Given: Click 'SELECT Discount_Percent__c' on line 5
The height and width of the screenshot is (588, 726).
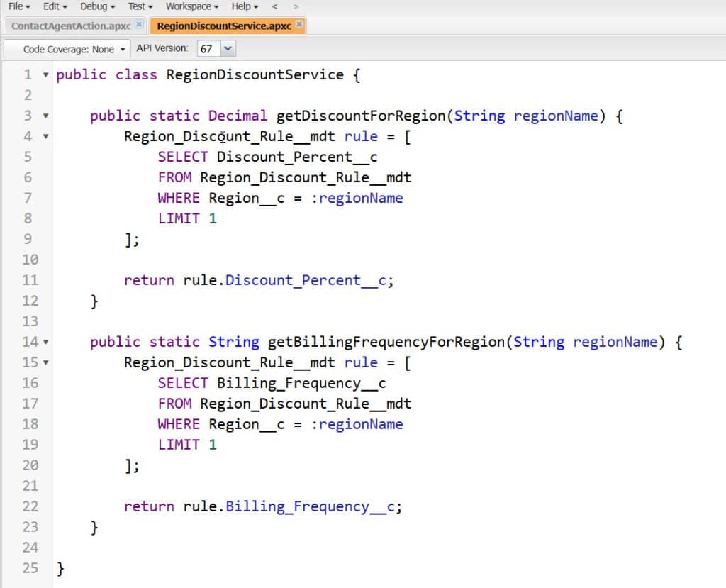Looking at the screenshot, I should pos(267,157).
